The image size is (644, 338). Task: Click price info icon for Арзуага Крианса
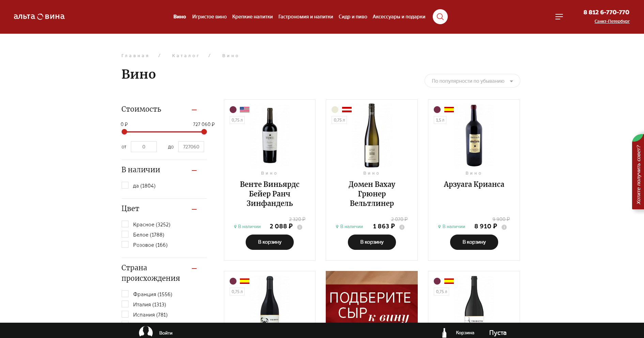pos(504,227)
